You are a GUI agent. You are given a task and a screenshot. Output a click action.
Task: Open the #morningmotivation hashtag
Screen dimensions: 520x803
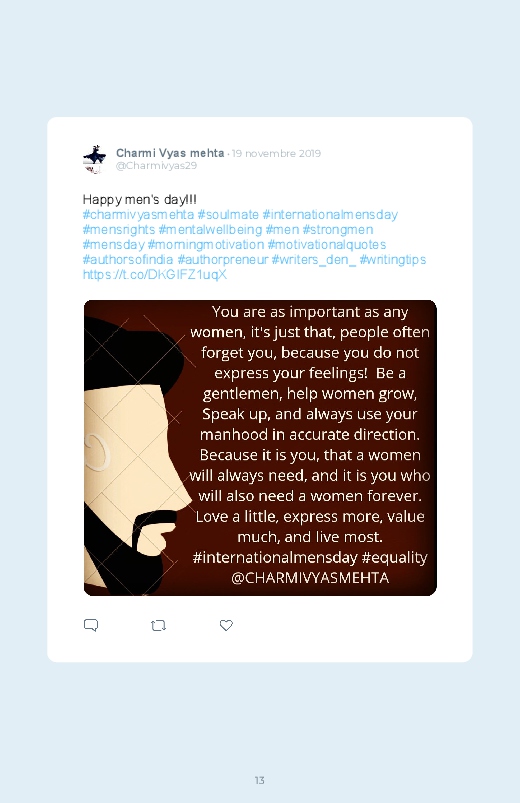(206, 244)
